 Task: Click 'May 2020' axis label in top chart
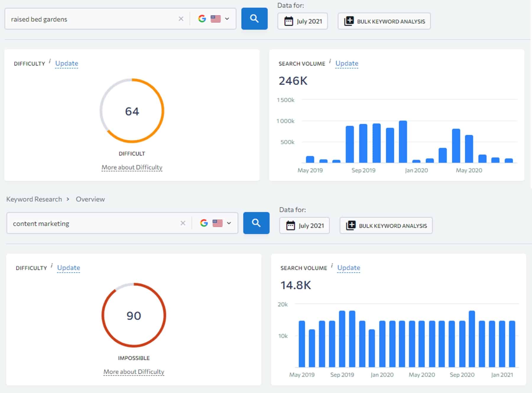coord(469,170)
